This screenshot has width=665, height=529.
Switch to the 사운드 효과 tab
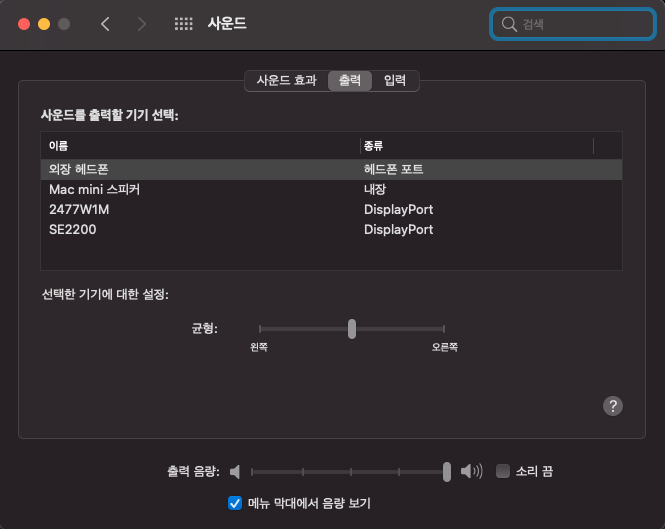(x=287, y=81)
